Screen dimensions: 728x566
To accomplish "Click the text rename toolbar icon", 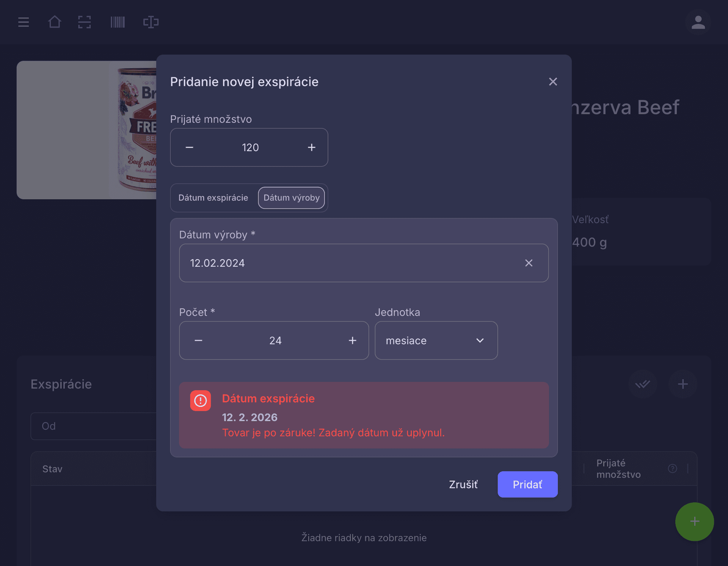I will click(151, 22).
